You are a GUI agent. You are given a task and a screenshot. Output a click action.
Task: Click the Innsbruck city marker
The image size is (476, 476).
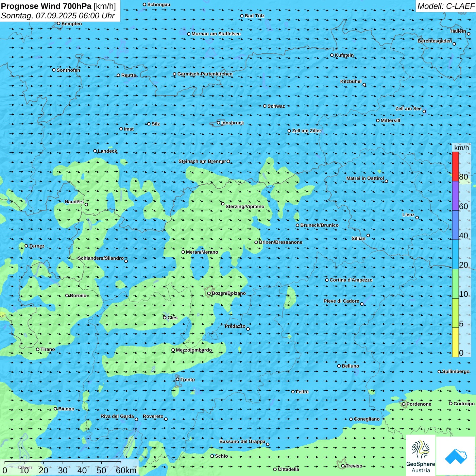pos(219,123)
